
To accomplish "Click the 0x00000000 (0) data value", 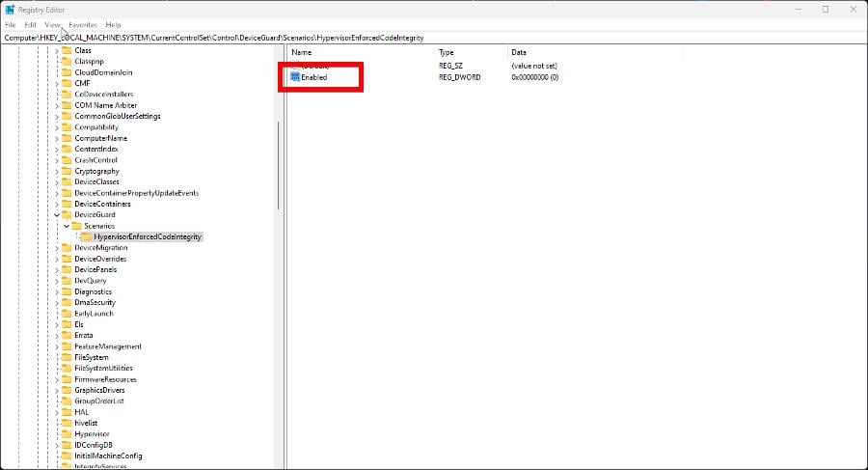I will click(534, 77).
